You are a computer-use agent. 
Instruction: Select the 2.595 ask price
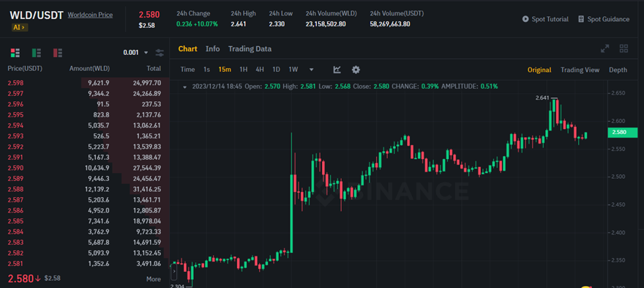(15, 115)
